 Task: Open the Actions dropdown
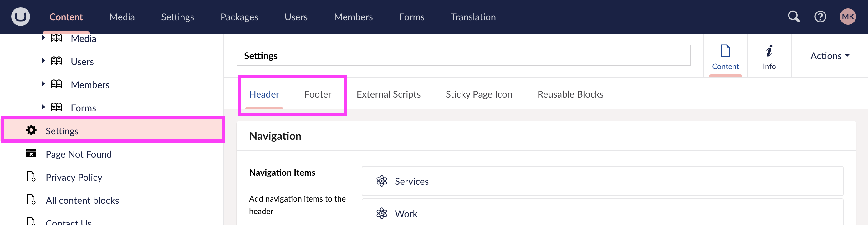pos(830,56)
